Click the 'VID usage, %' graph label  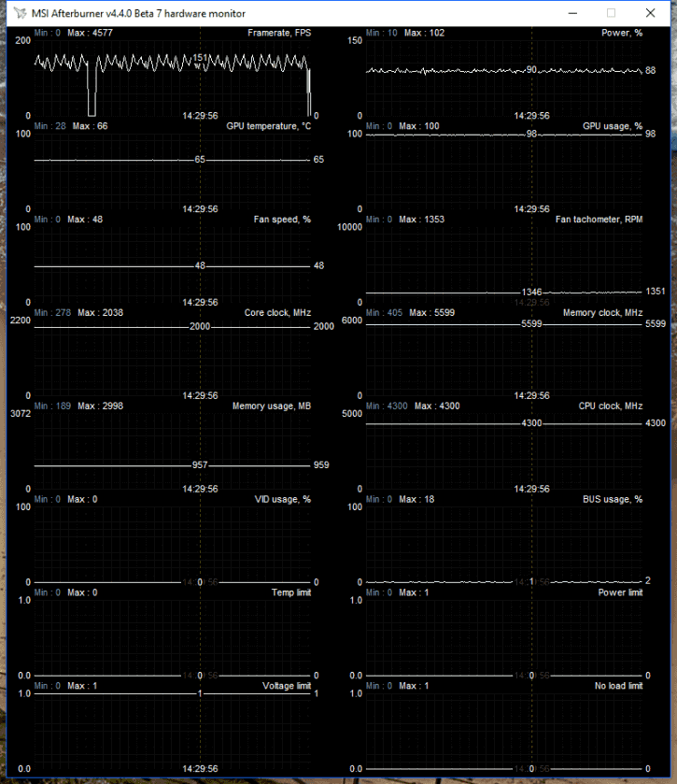[x=283, y=500]
